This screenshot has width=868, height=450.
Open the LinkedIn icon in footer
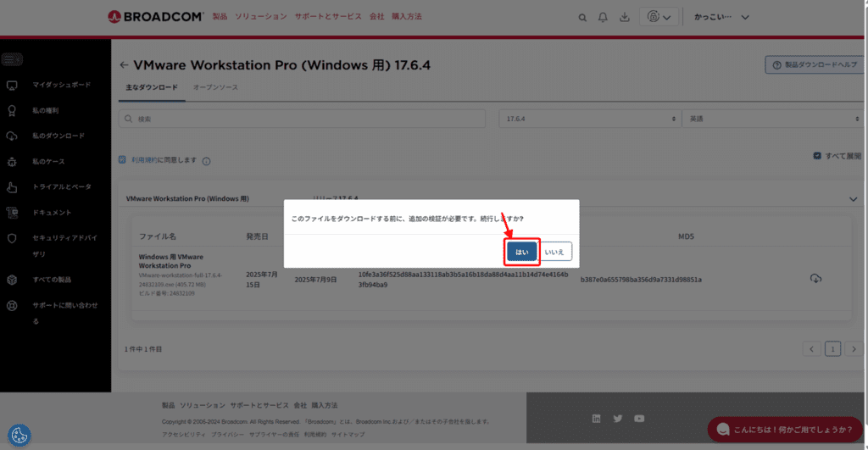click(x=596, y=419)
